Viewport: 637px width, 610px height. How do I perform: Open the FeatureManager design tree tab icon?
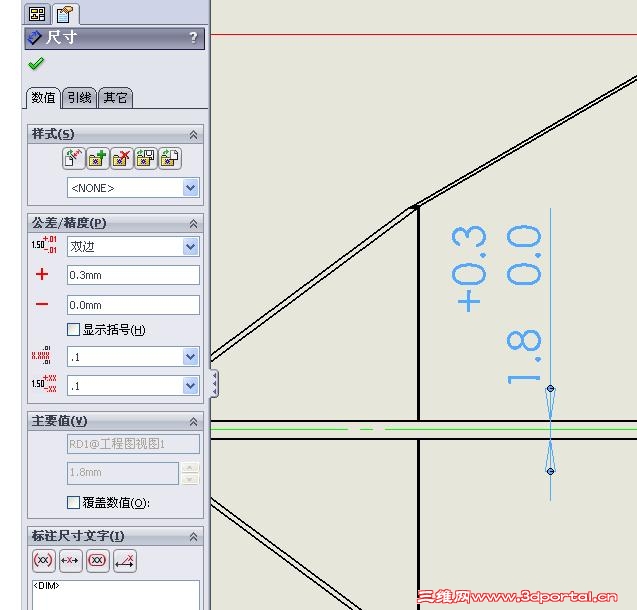[37, 14]
